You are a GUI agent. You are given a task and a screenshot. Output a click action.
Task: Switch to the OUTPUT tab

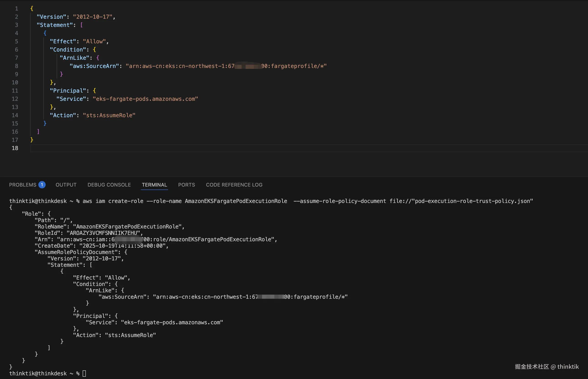tap(66, 184)
